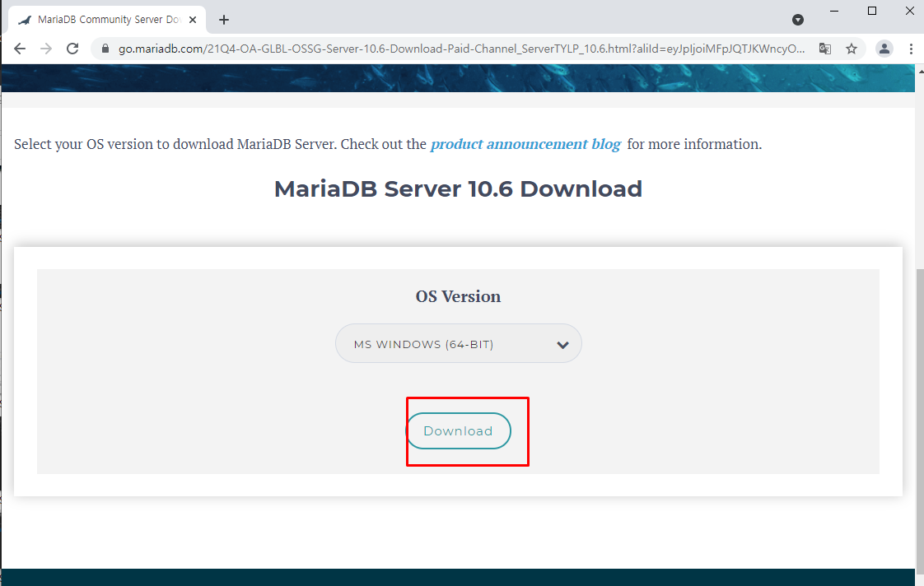
Task: Expand the OS Version dropdown
Action: click(459, 343)
